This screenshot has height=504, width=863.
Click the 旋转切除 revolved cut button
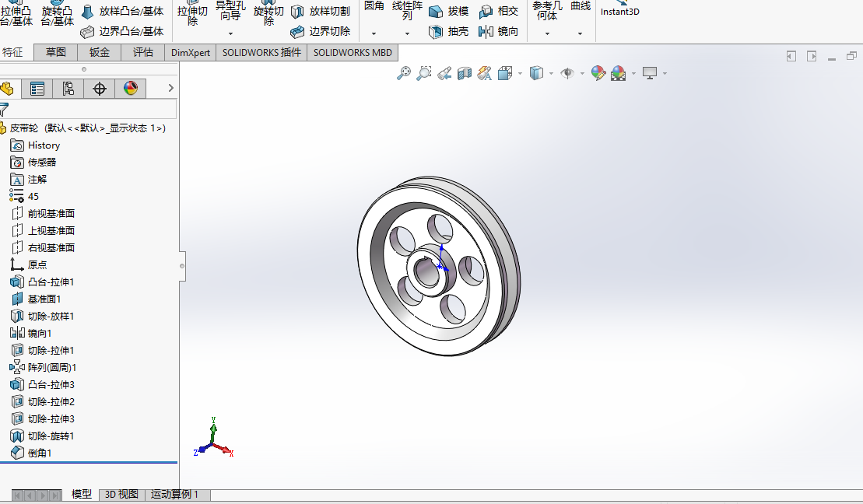[x=268, y=13]
